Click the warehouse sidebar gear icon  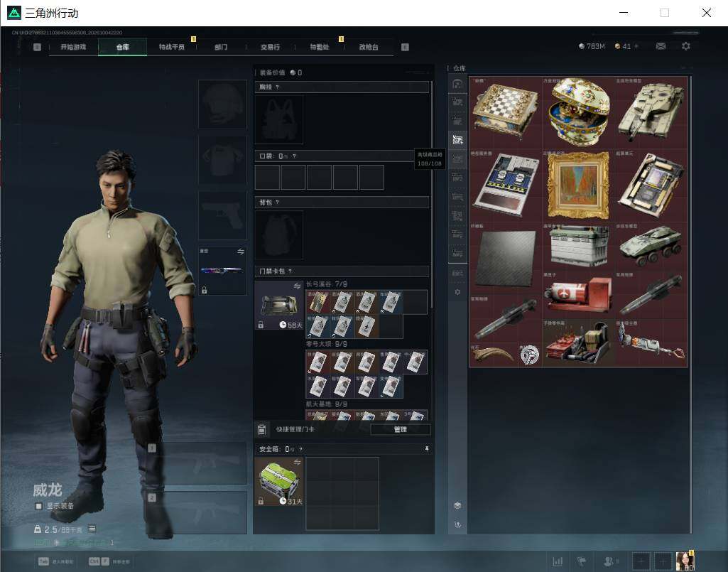click(457, 292)
